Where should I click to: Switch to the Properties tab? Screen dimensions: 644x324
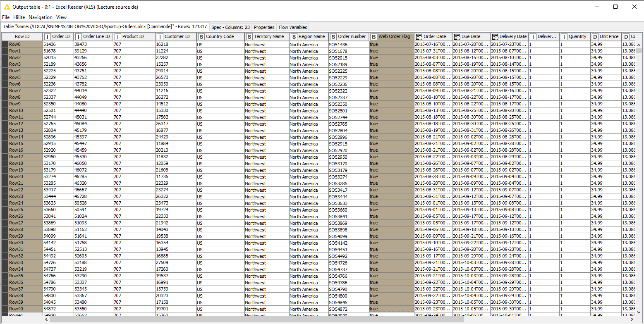click(x=264, y=27)
